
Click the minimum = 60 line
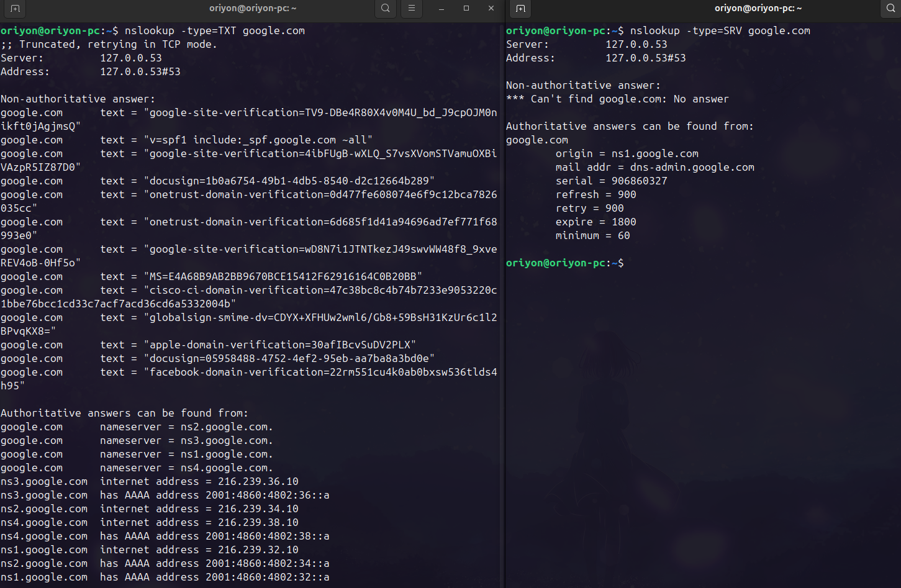[593, 235]
